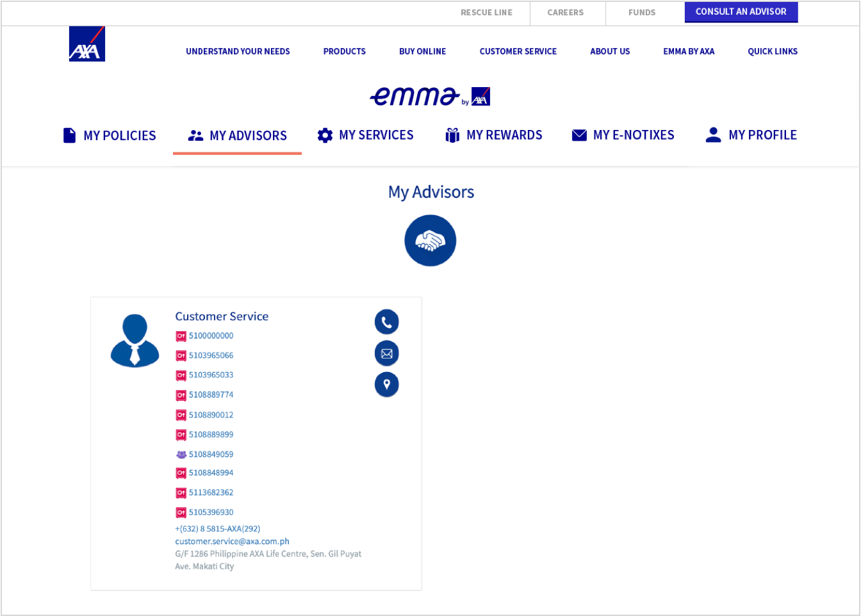This screenshot has height=616, width=861.
Task: Click the red icon beside policy 5113682362
Action: click(x=181, y=493)
